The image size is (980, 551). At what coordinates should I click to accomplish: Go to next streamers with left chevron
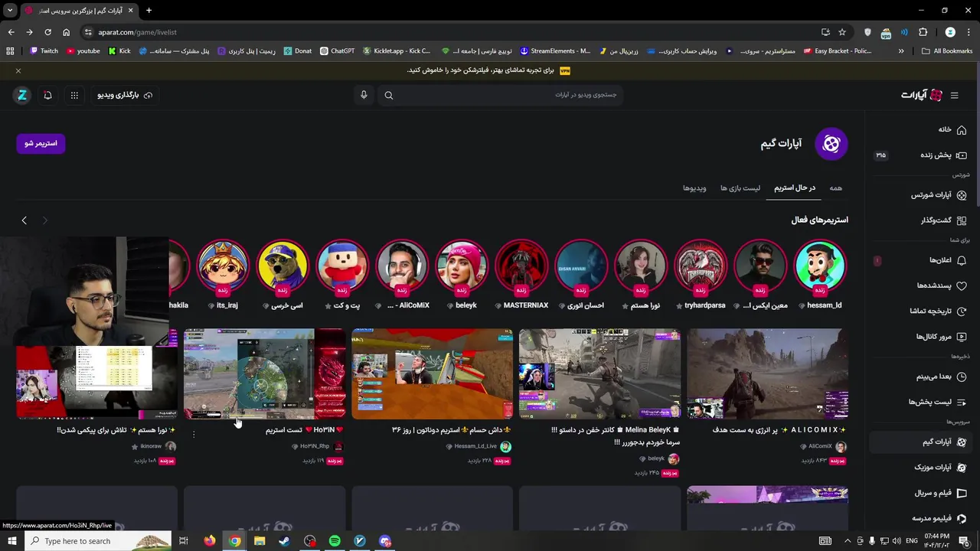tap(24, 220)
